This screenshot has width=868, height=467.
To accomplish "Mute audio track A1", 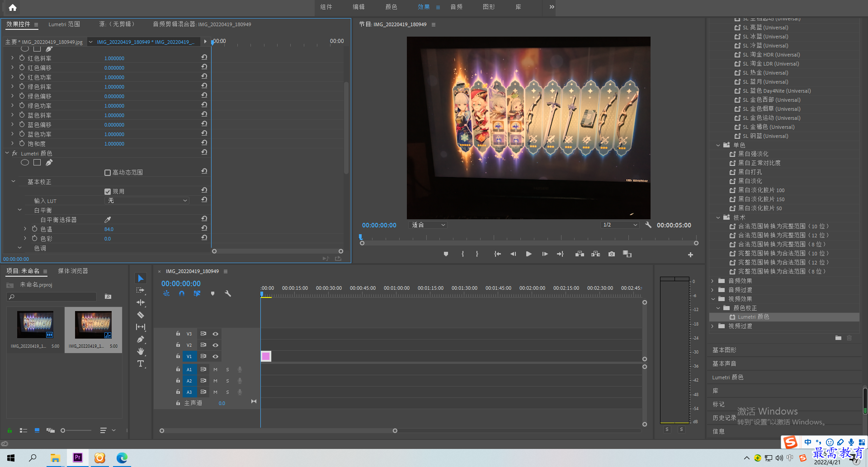I will pos(216,369).
